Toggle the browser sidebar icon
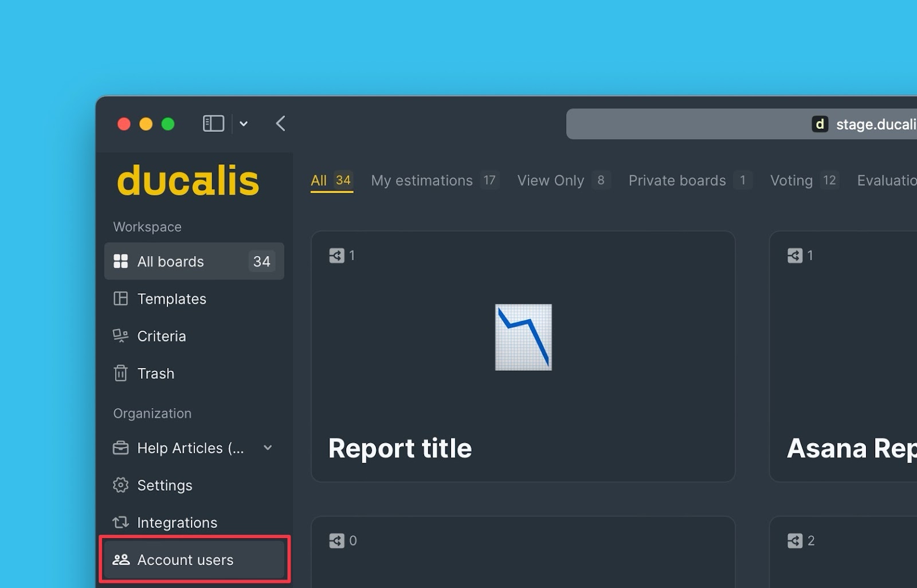The image size is (917, 588). (x=213, y=124)
